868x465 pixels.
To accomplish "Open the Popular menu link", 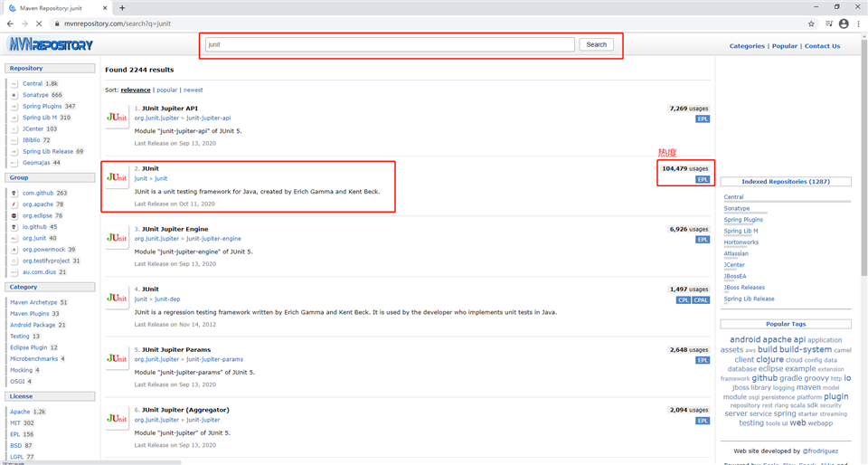I will pos(785,46).
